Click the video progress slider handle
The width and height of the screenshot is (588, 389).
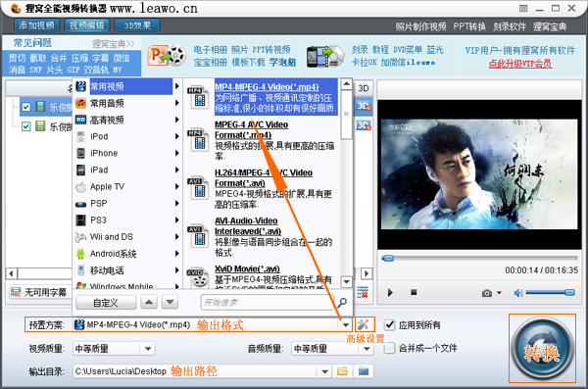point(388,258)
